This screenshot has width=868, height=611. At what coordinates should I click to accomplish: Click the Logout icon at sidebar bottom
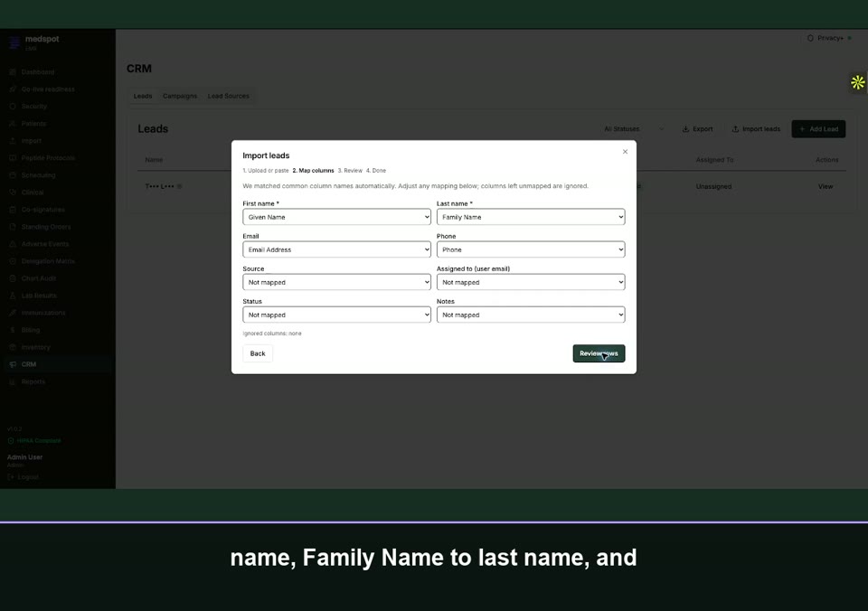11,476
